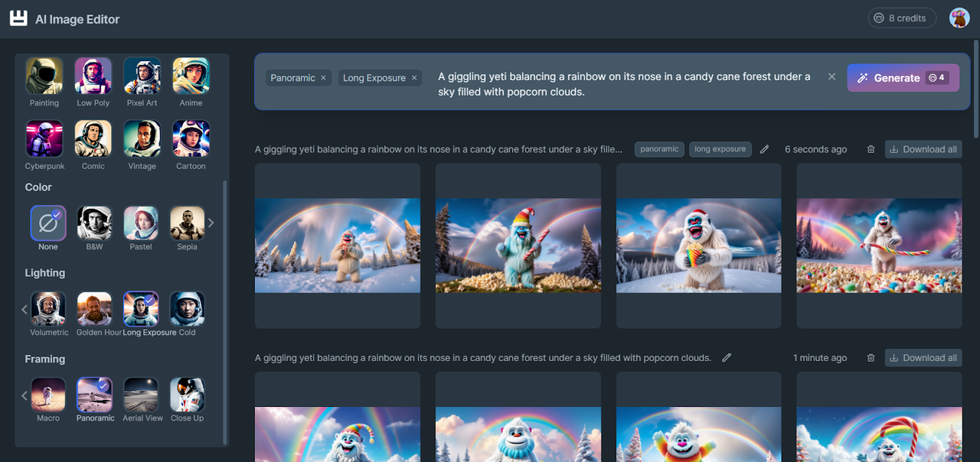
Task: Choose the None color option
Action: click(48, 223)
